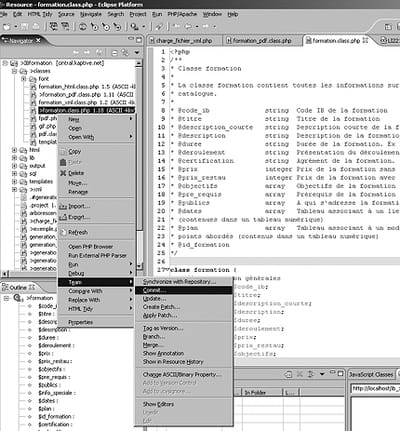Viewport: 400px width, 431px height.
Task: Open the Open Perspective icon at toolbar end
Action: pyautogui.click(x=388, y=27)
